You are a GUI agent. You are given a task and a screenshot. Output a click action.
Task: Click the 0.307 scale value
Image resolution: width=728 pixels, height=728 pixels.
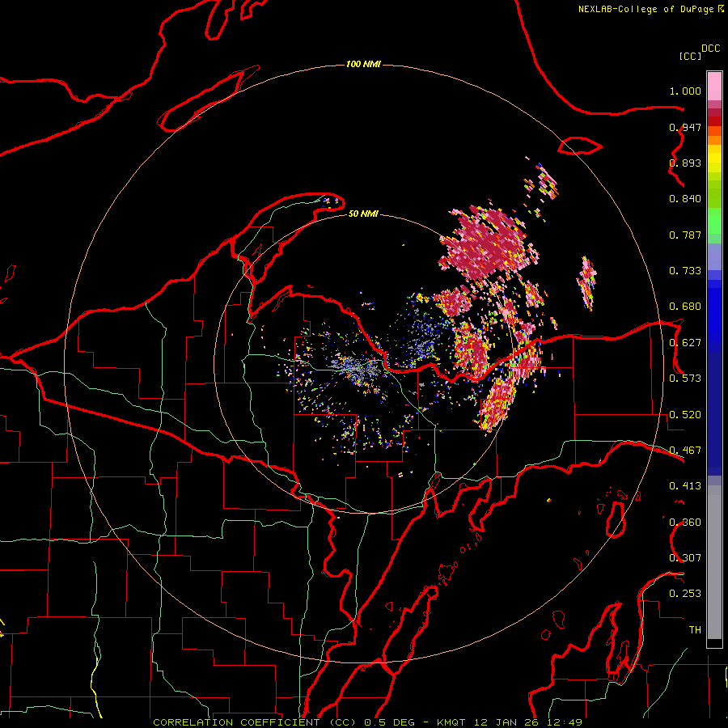(685, 558)
